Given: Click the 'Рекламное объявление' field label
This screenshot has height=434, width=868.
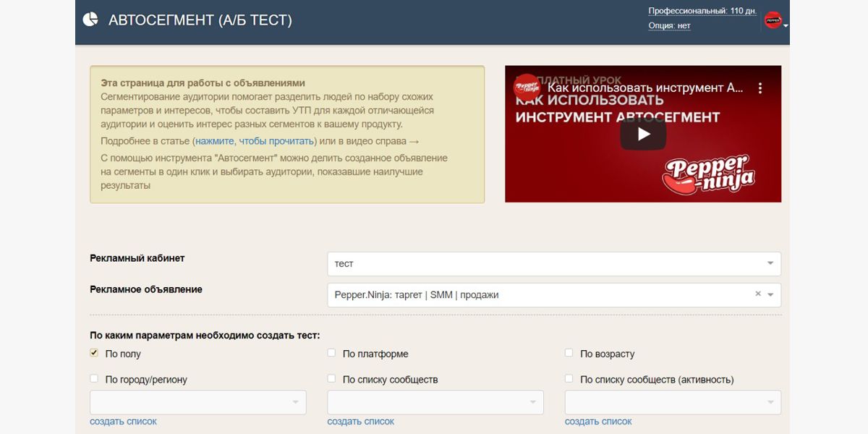Looking at the screenshot, I should tap(146, 289).
